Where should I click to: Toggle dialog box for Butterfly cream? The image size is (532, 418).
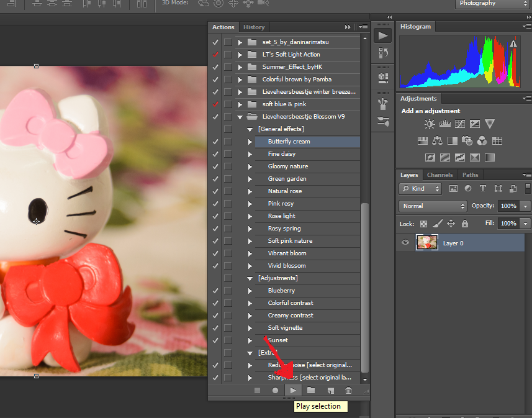click(x=228, y=141)
